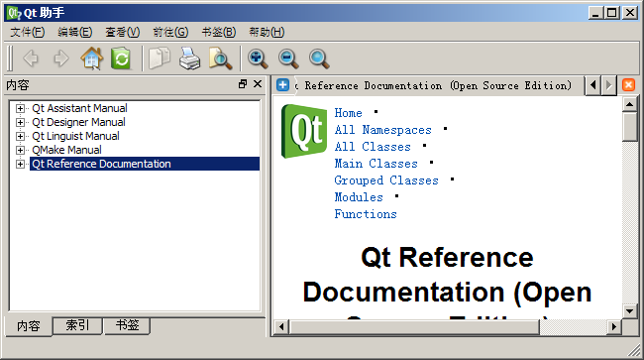Close current tab with orange X button
This screenshot has width=644, height=360.
pyautogui.click(x=628, y=85)
